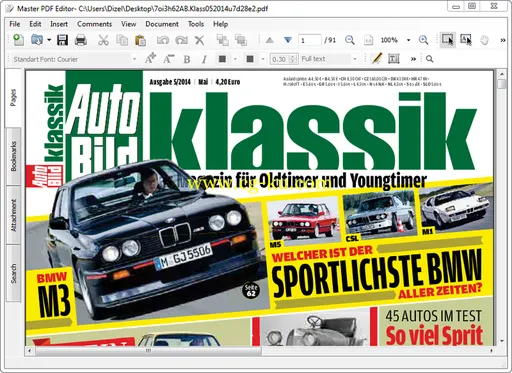512x373 pixels.
Task: Open the 100% zoom level dropdown
Action: coord(408,40)
